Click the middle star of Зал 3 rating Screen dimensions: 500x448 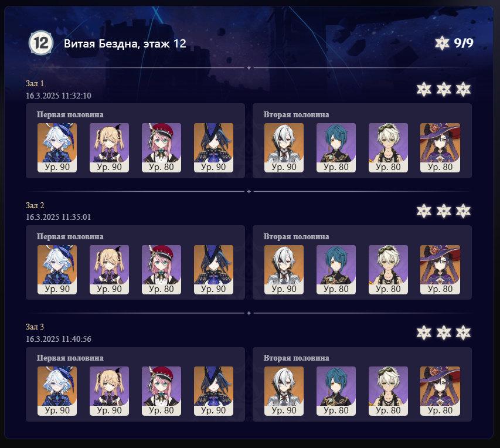[x=444, y=333]
